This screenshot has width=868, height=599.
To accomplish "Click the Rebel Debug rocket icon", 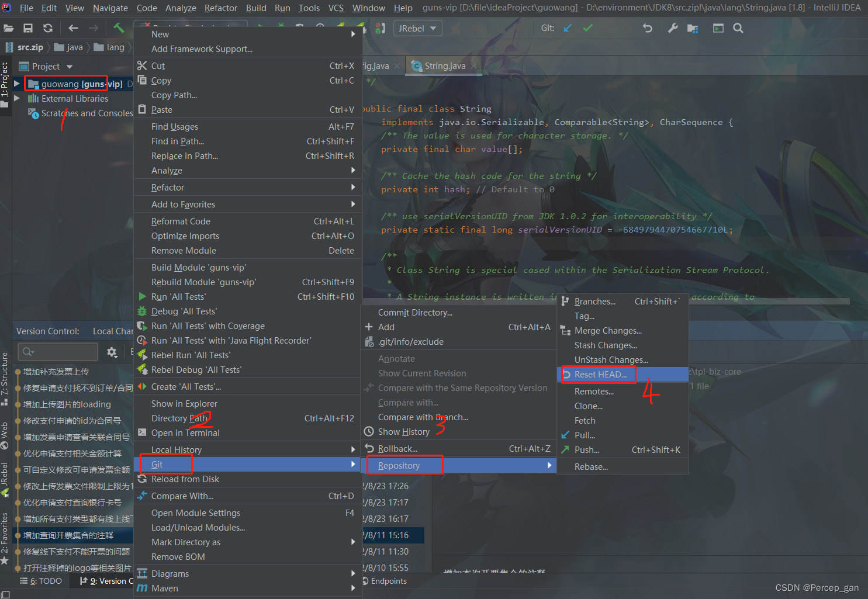I will 142,369.
